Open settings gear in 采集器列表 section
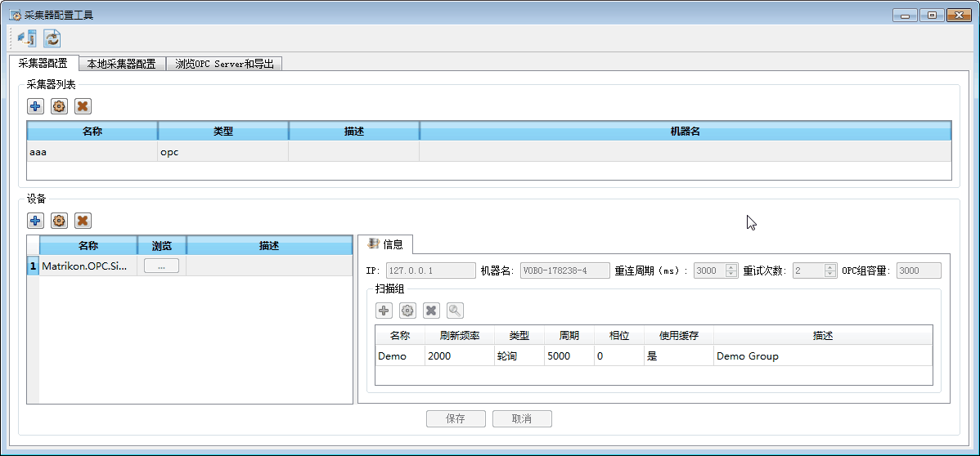Image resolution: width=980 pixels, height=456 pixels. tap(60, 107)
